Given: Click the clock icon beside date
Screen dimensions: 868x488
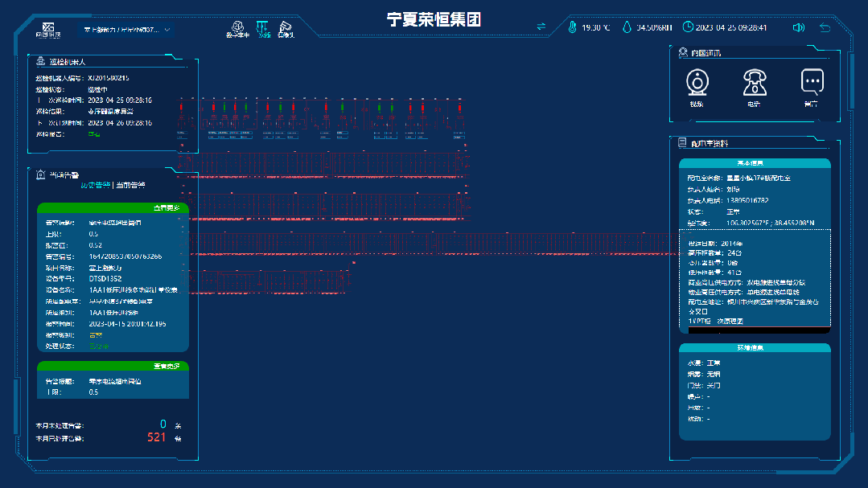Looking at the screenshot, I should (x=688, y=27).
